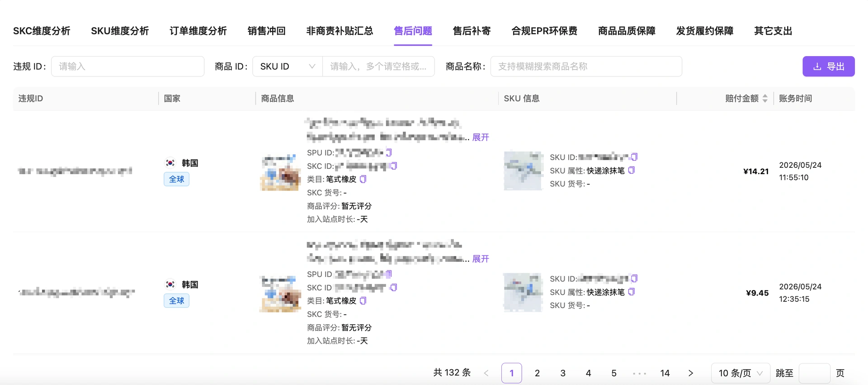This screenshot has height=385, width=868.
Task: Expand the product title in the ¥9.45 row
Action: coord(481,259)
